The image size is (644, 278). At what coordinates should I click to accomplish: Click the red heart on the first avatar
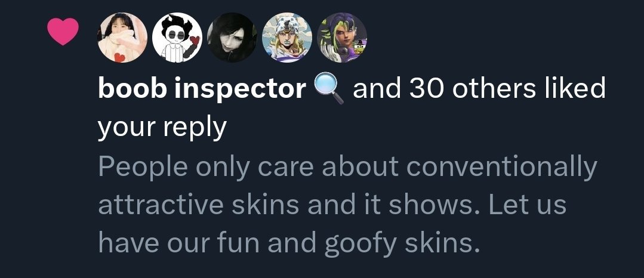pos(119,57)
